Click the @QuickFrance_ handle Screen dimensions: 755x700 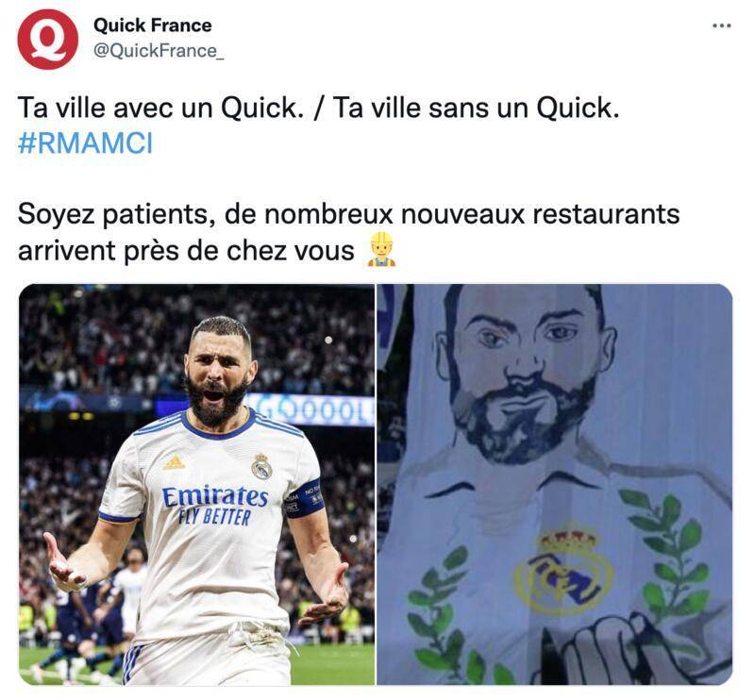tap(159, 51)
